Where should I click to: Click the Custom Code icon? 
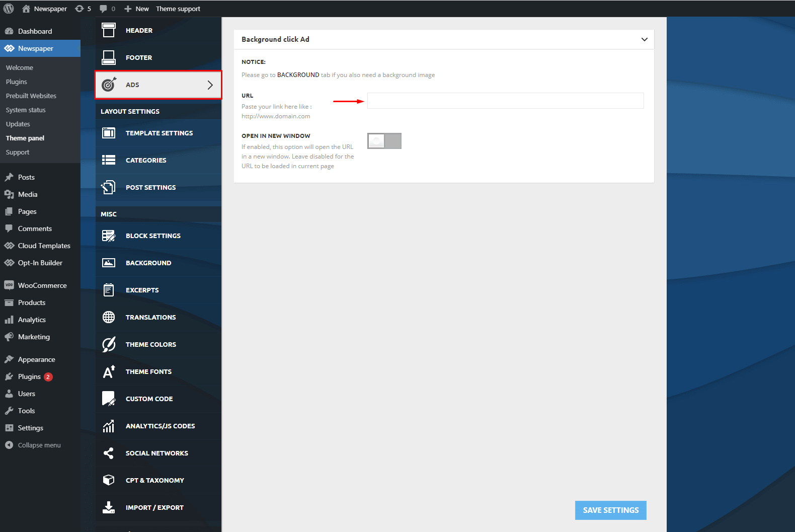click(109, 399)
